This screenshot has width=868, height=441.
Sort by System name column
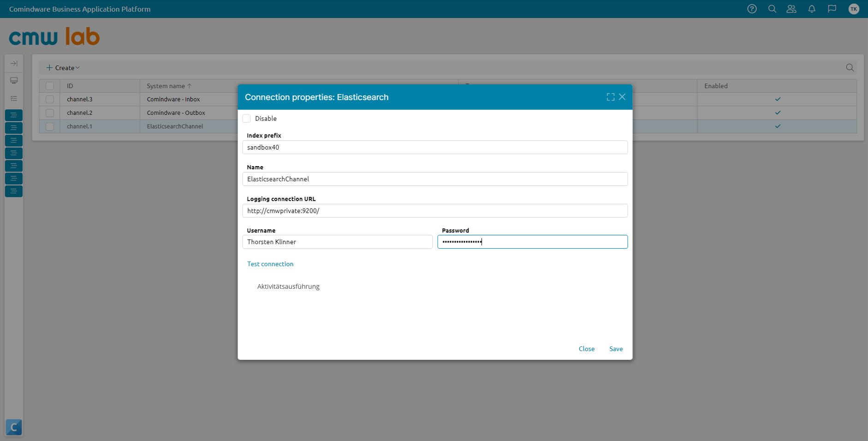169,86
